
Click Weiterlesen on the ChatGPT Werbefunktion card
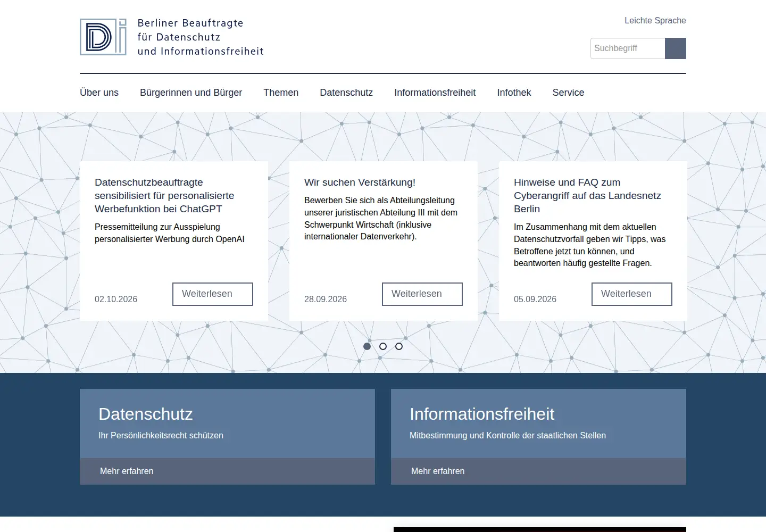coord(213,294)
